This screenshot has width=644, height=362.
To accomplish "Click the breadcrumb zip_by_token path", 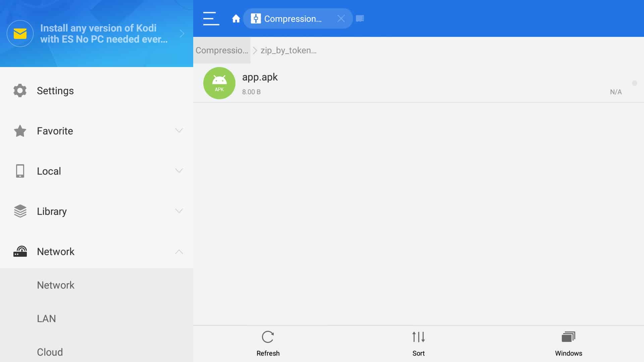I will click(x=288, y=50).
